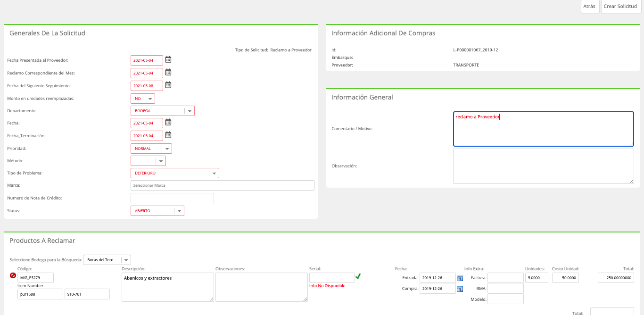Open calendar for Fecha Presentada al Proveedor
644x315 pixels.
coord(168,59)
